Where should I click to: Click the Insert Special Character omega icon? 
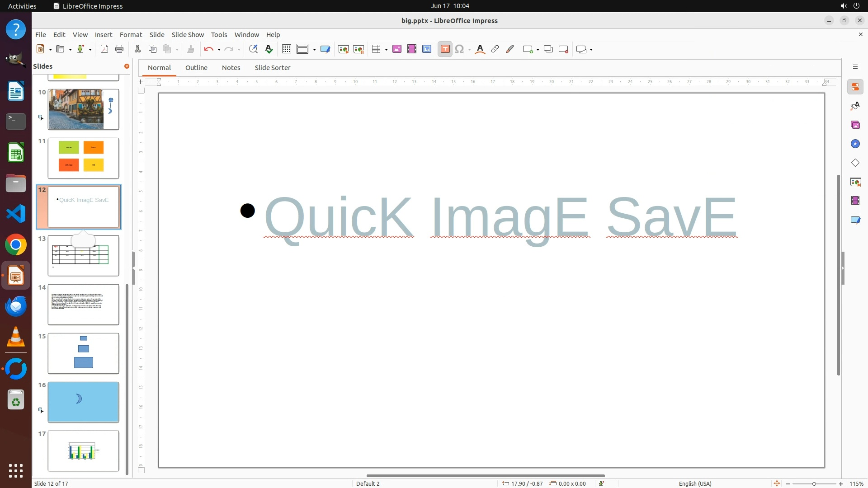[x=459, y=49]
